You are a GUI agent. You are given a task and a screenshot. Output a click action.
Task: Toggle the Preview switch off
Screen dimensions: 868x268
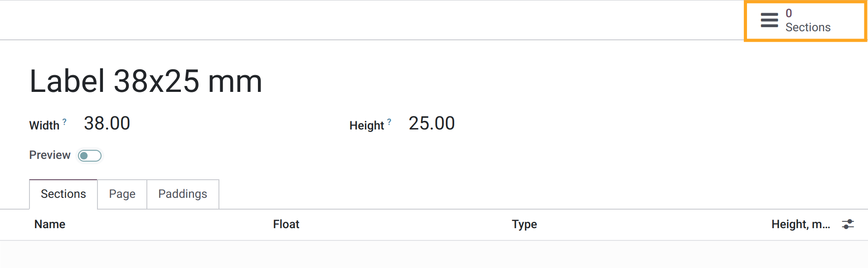(x=89, y=155)
